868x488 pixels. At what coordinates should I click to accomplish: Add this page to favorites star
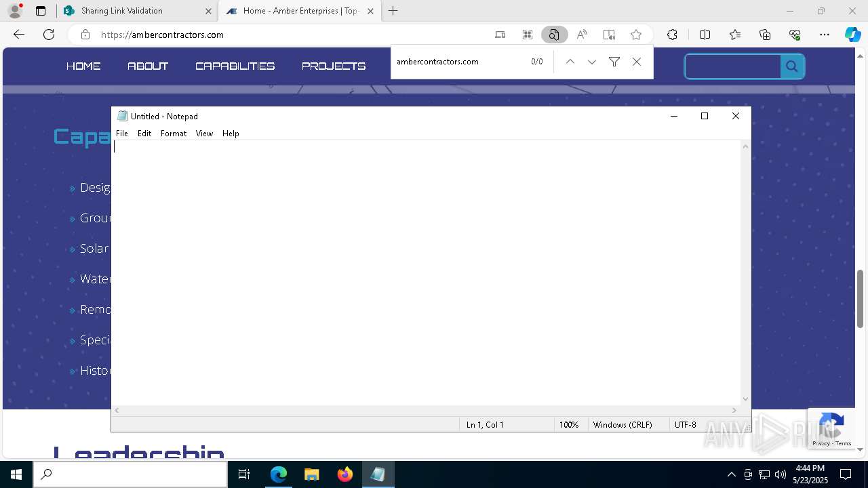click(x=636, y=35)
